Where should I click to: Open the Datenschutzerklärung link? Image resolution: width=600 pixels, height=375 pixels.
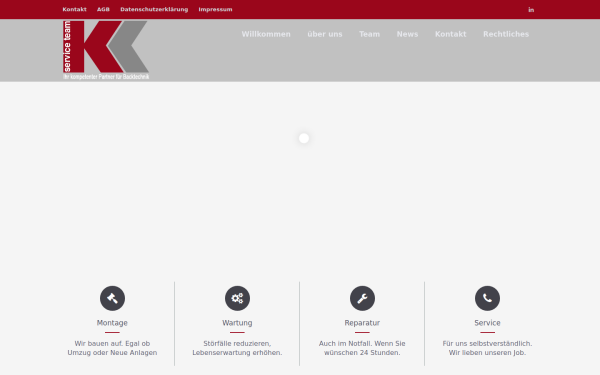pyautogui.click(x=154, y=9)
